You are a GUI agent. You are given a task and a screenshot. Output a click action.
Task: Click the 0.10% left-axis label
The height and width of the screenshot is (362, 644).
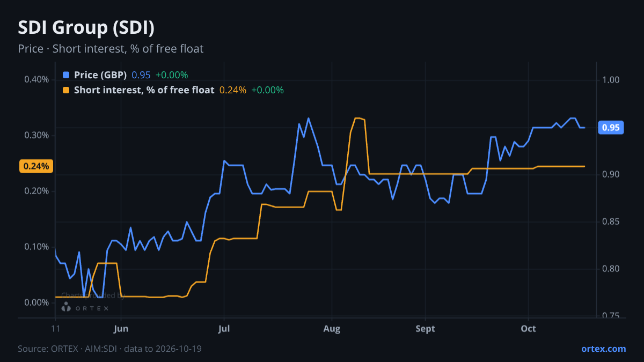(x=36, y=247)
